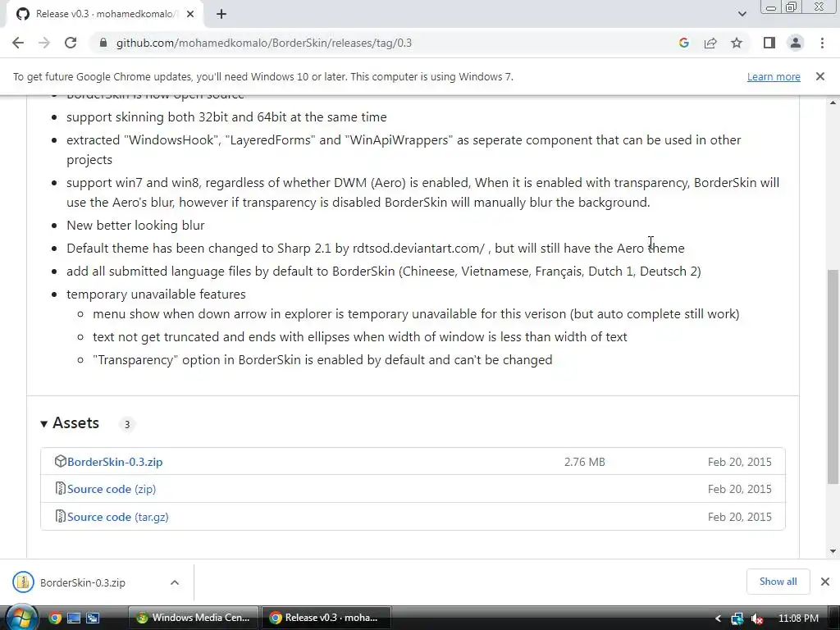
Task: Open the tab search dropdown chevron
Action: click(x=742, y=14)
